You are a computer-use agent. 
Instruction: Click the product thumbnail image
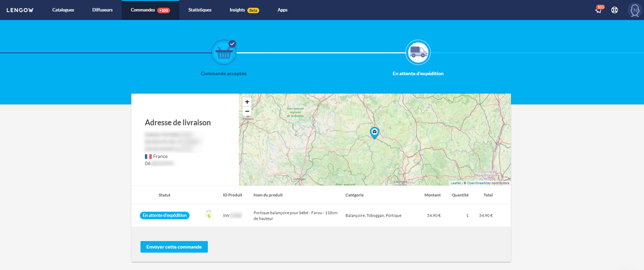click(209, 215)
